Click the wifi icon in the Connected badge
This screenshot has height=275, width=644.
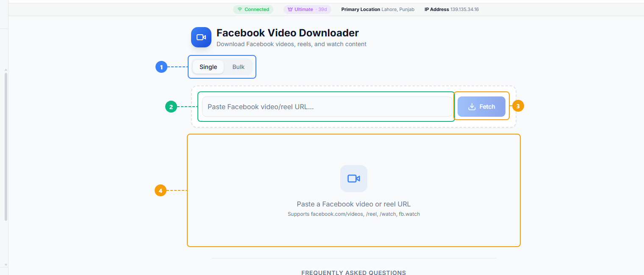pyautogui.click(x=240, y=9)
